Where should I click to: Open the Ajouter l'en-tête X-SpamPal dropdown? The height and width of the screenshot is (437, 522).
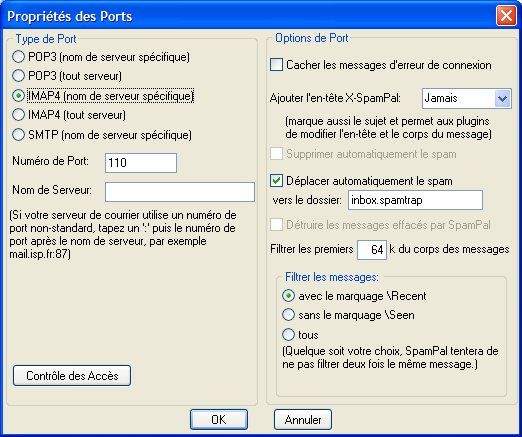tap(466, 98)
